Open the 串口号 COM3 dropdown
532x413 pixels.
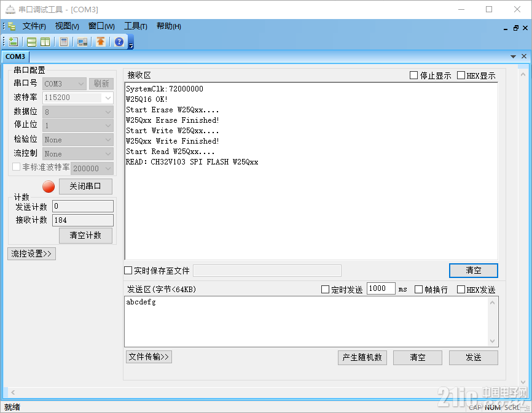click(x=65, y=83)
